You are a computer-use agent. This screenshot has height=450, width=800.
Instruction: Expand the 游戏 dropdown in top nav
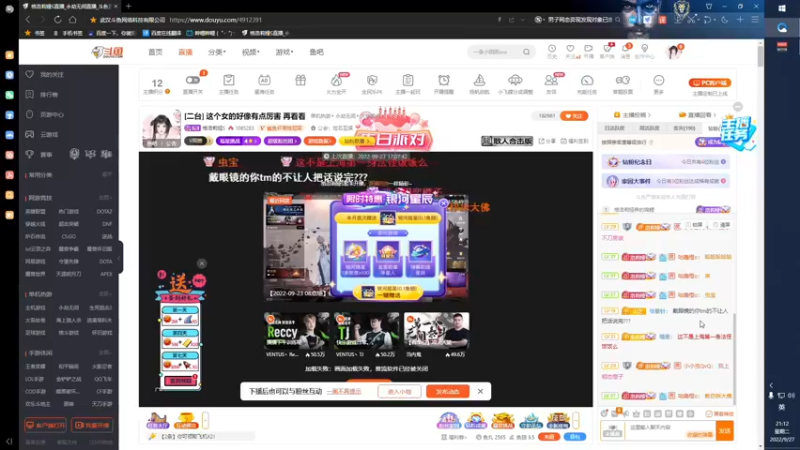[x=284, y=52]
